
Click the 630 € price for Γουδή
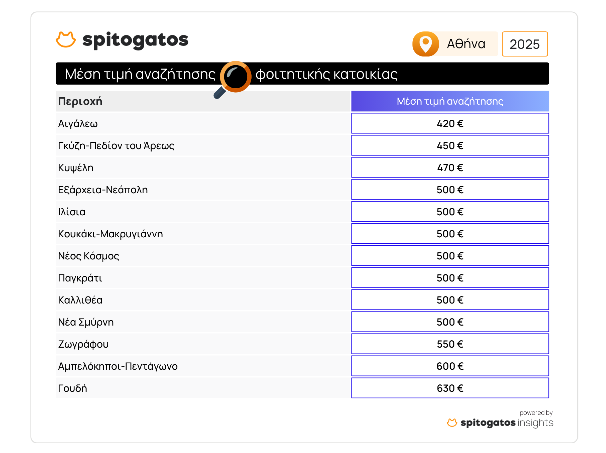click(450, 388)
